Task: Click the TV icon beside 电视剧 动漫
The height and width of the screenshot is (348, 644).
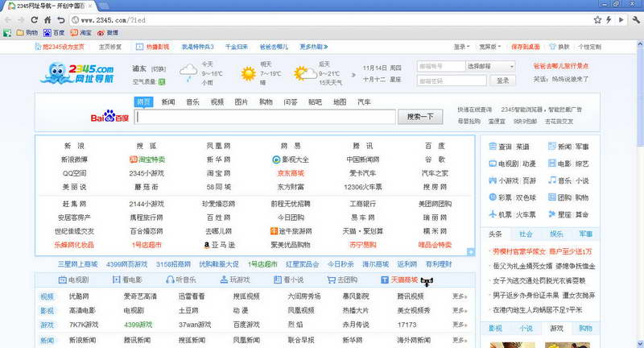Action: [493, 163]
